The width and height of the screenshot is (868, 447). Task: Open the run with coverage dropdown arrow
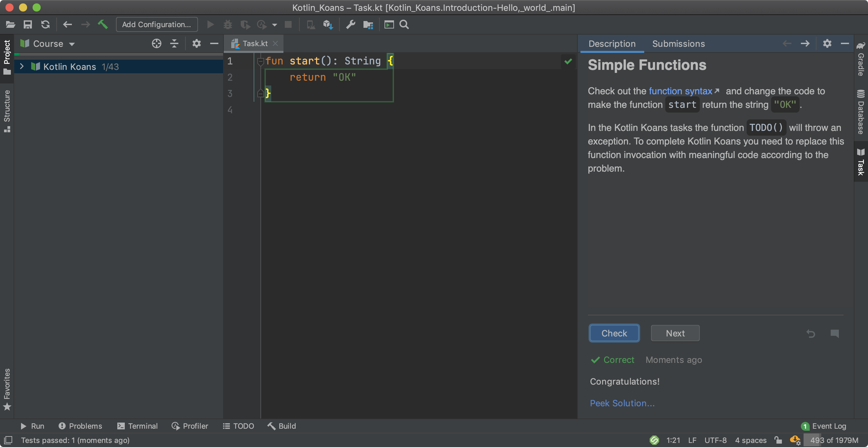coord(275,25)
